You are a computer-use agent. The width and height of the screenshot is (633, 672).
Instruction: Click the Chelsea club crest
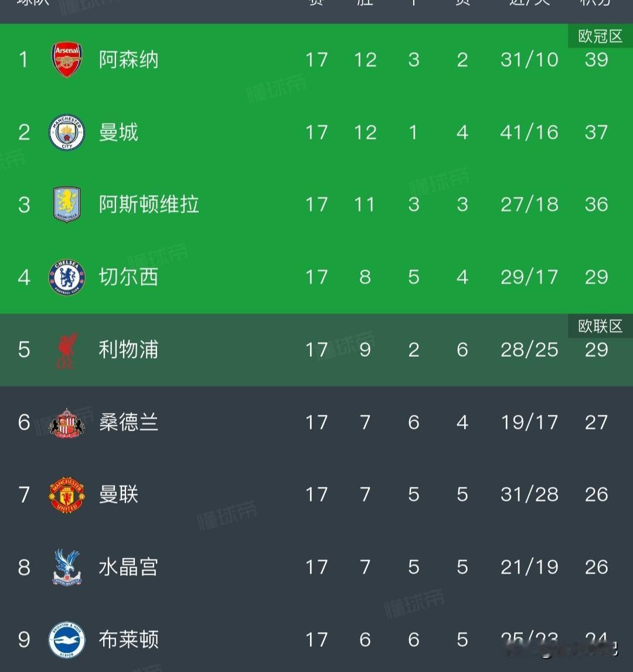pos(67,277)
